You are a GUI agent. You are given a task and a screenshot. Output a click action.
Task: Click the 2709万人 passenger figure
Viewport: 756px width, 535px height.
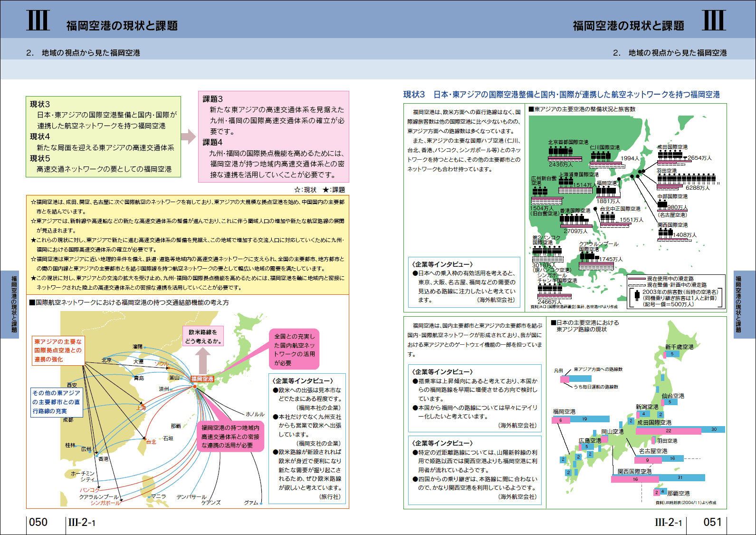coord(575,231)
